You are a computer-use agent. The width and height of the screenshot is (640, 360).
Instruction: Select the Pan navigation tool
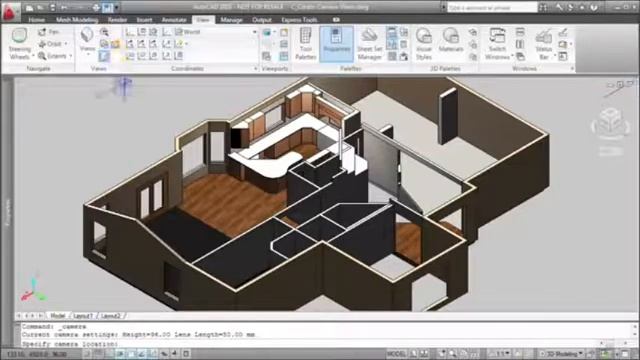click(x=49, y=32)
